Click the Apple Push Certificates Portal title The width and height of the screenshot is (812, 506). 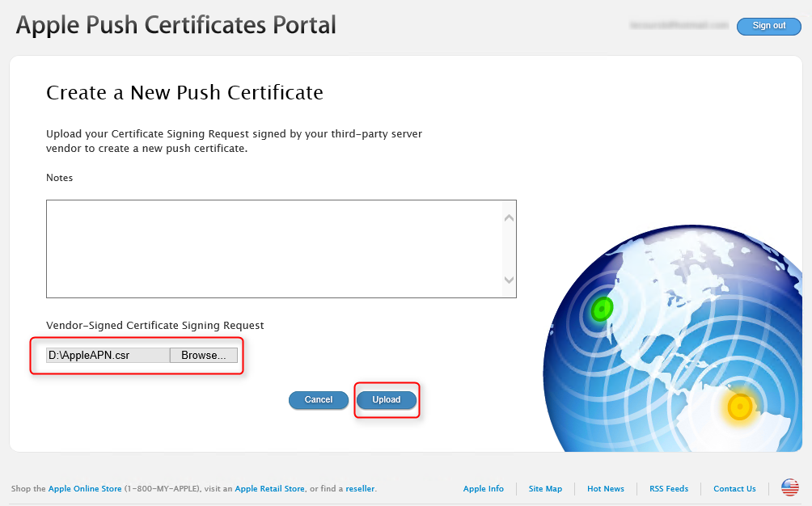click(176, 25)
